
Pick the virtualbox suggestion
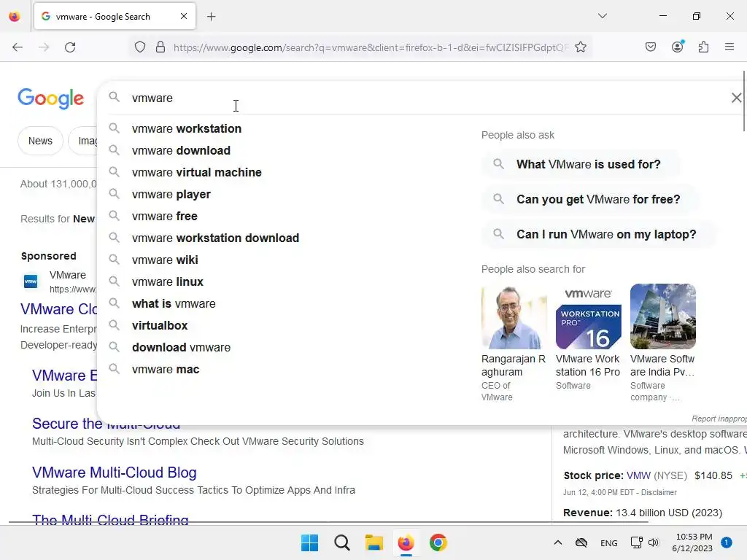tap(160, 326)
